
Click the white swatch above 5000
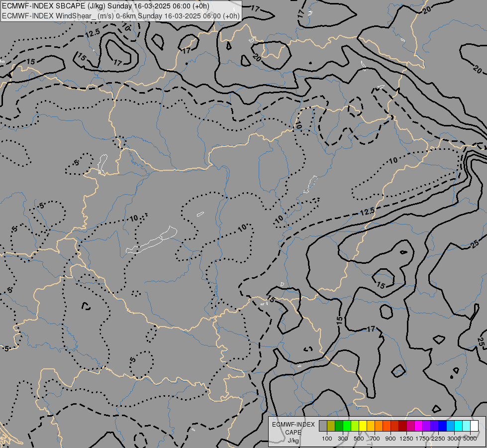[474, 426]
